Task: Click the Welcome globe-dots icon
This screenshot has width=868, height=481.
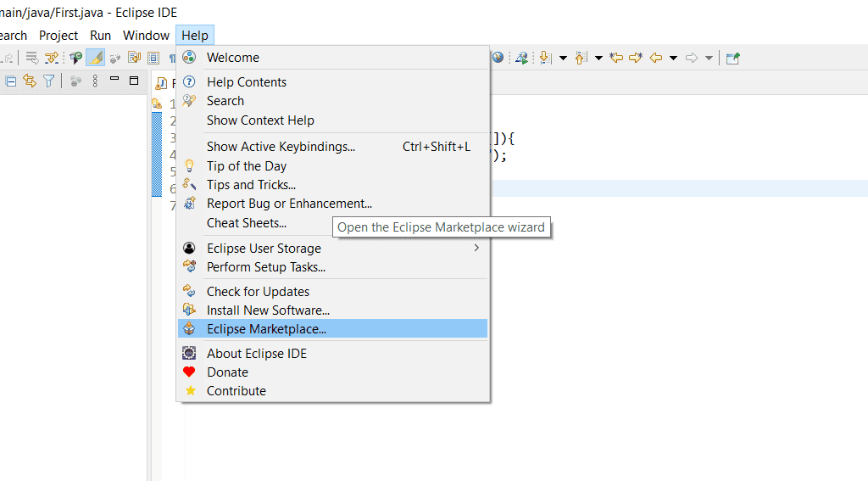Action: click(189, 57)
